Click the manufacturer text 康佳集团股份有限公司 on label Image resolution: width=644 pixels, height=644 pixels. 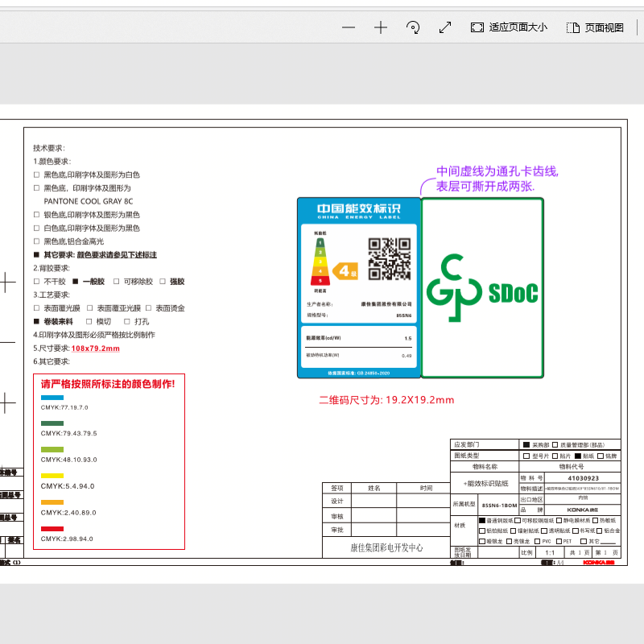[x=386, y=304]
